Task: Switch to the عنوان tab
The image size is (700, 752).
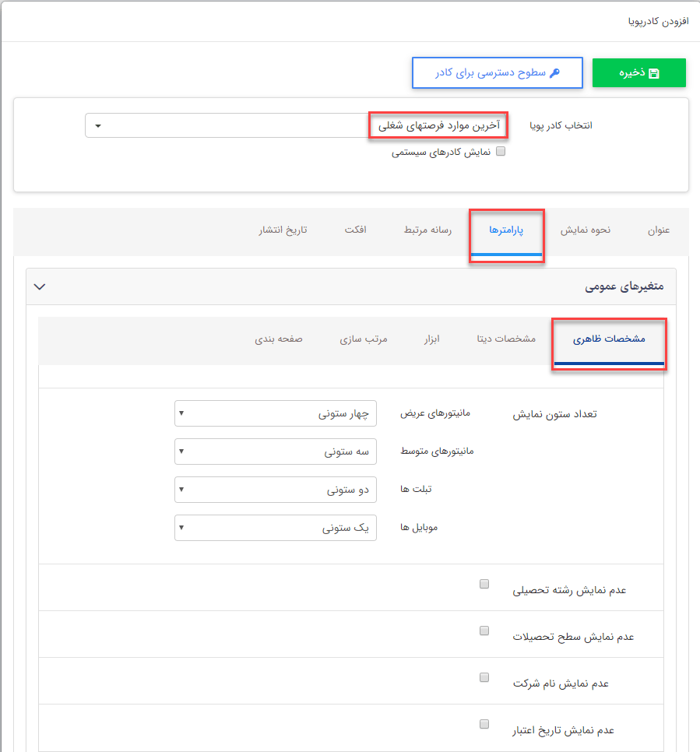Action: [659, 230]
